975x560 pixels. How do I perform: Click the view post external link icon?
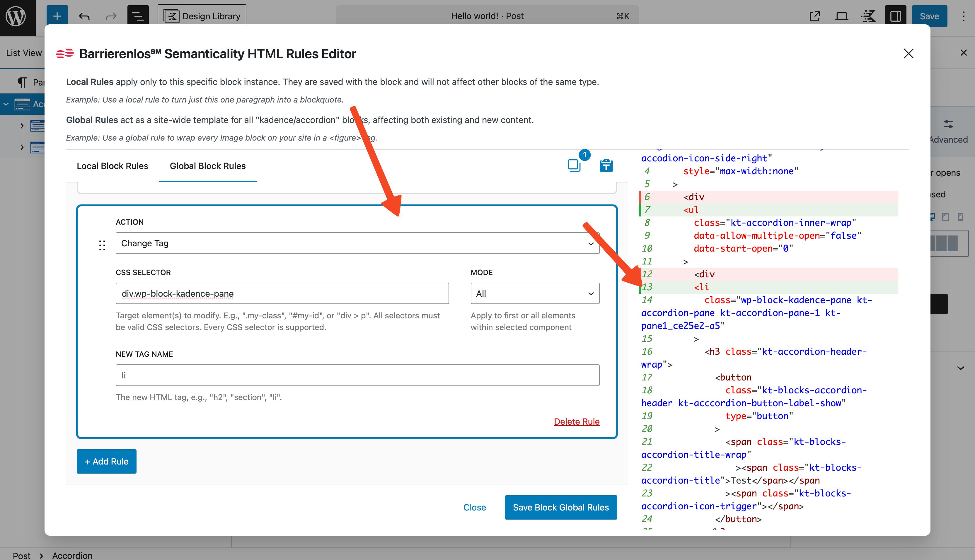[x=815, y=16]
